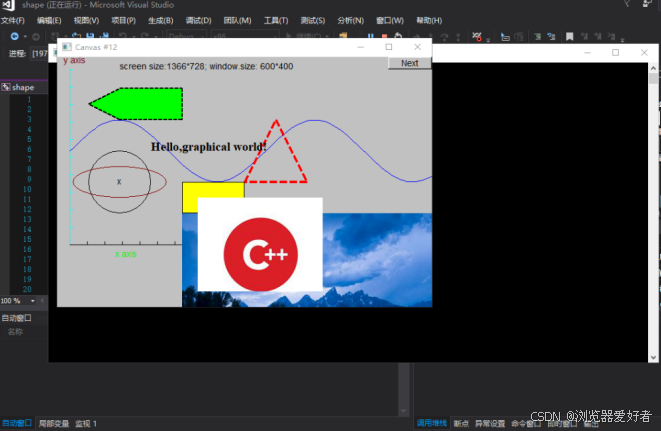
Task: Open the 工具(T) menu
Action: [x=276, y=20]
